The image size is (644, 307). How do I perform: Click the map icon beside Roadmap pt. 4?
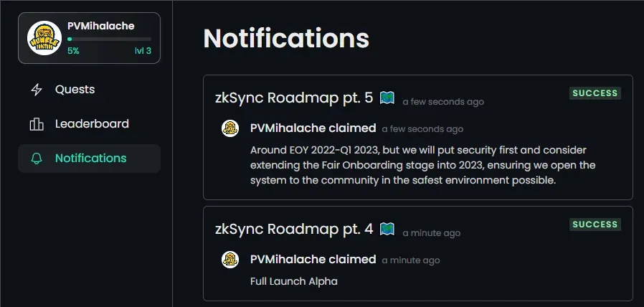coord(387,229)
